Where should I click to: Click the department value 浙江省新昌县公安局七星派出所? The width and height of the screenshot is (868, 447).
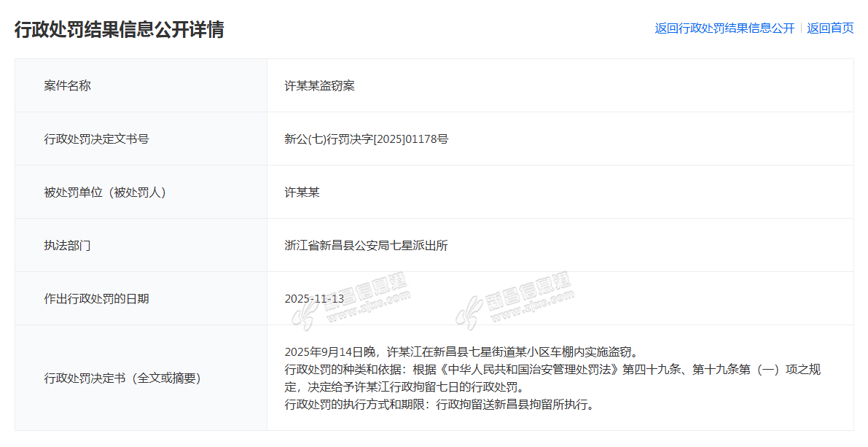coord(366,246)
